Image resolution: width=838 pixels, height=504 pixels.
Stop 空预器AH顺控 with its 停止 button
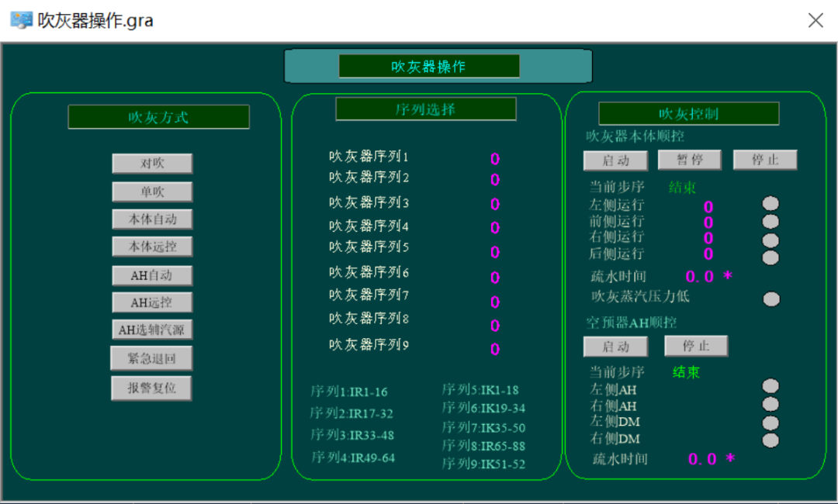pyautogui.click(x=696, y=346)
